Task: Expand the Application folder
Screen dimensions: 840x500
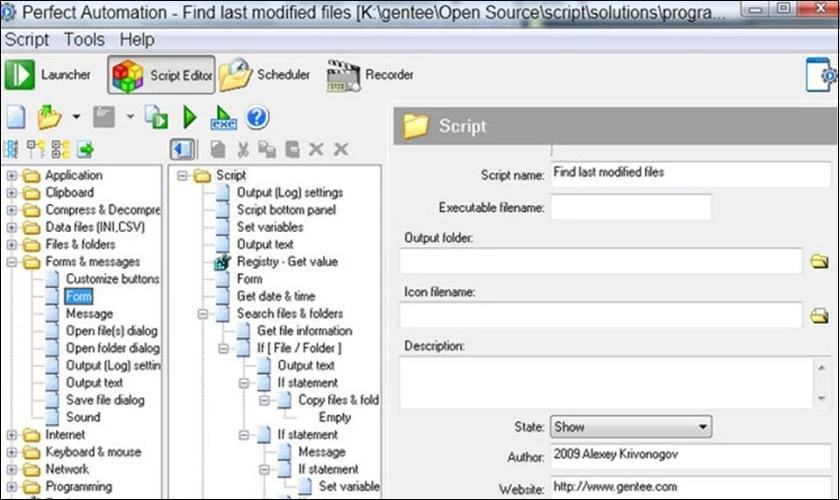Action: [11, 176]
